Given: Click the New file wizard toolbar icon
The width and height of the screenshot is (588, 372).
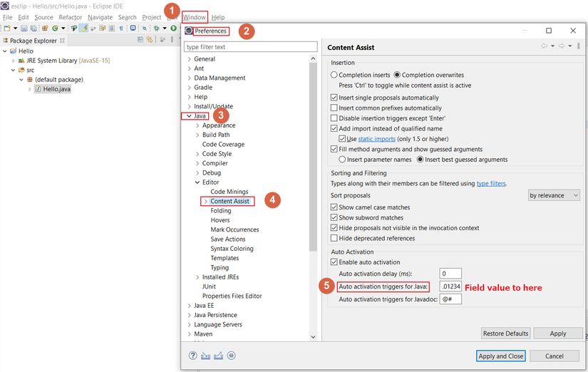Looking at the screenshot, I should [x=6, y=28].
